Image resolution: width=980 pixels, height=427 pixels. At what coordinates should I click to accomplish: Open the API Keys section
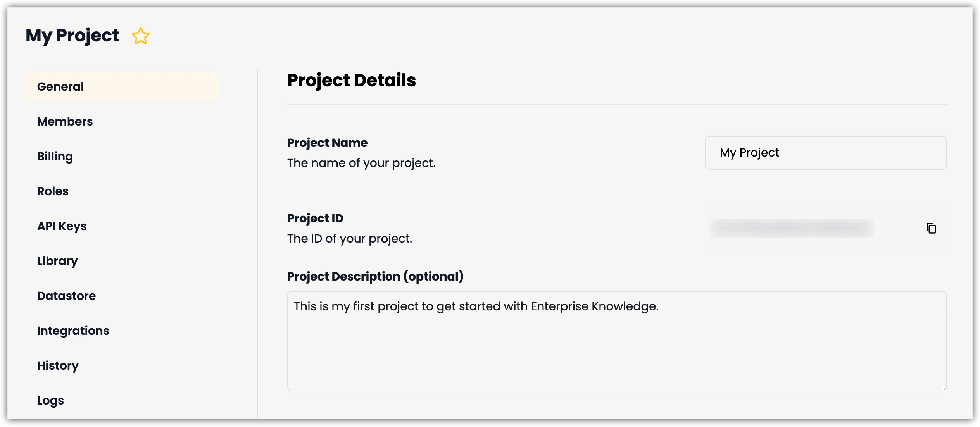point(62,226)
